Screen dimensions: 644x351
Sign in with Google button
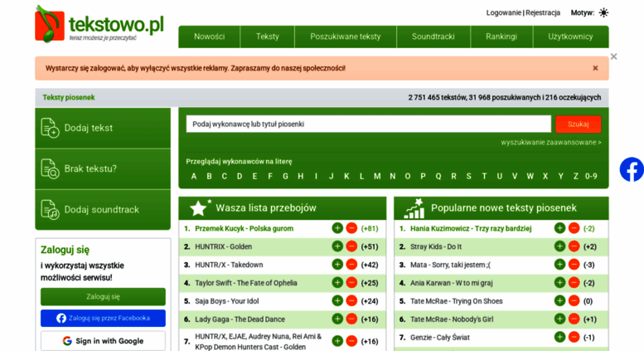(103, 340)
